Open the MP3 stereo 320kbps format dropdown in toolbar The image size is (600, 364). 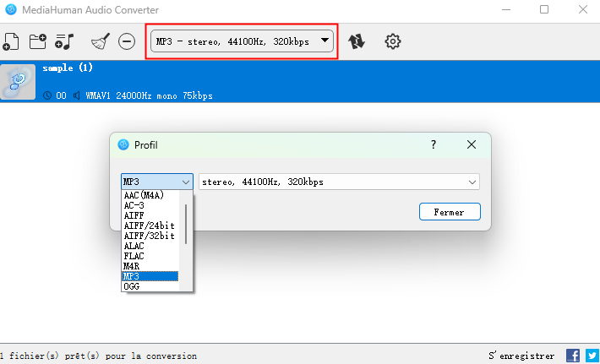coord(242,41)
